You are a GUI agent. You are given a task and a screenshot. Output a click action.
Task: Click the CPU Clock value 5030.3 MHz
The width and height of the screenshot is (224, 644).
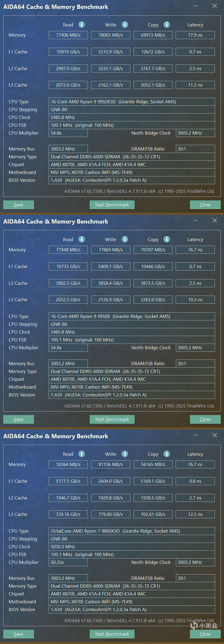tap(132, 547)
